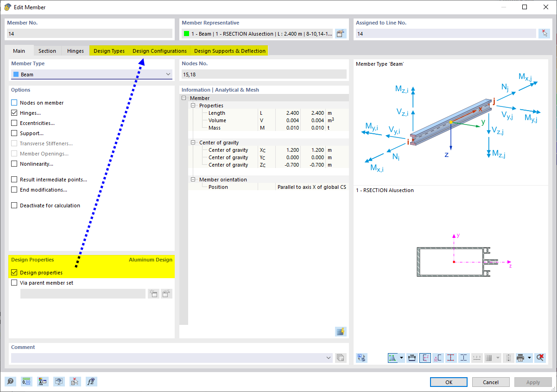This screenshot has width=557, height=392.
Task: Check Via parent member set
Action: tap(14, 282)
